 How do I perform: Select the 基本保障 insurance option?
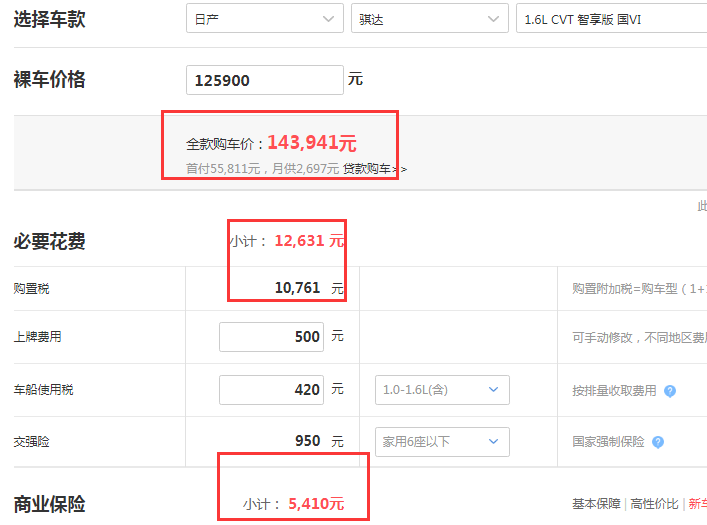coord(596,504)
